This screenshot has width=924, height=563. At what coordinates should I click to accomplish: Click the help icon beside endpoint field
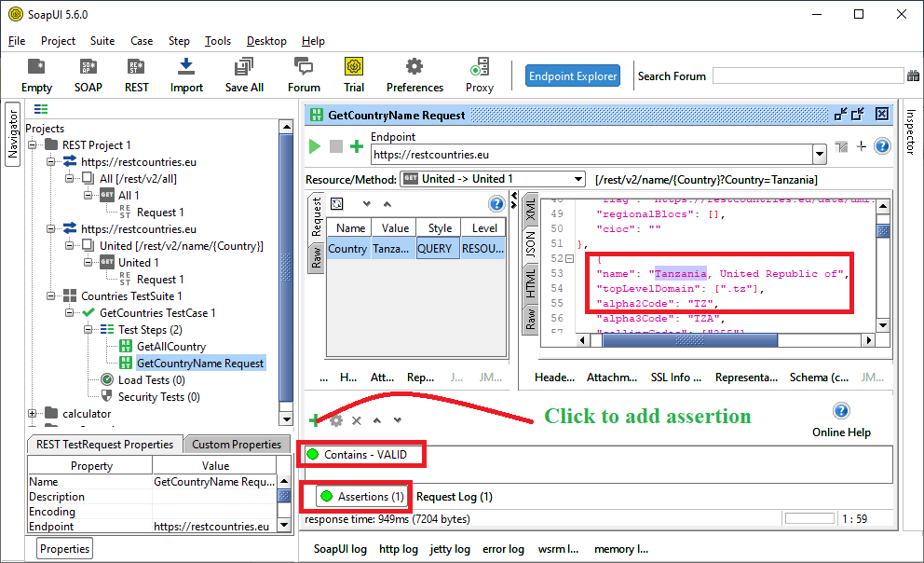pyautogui.click(x=882, y=146)
